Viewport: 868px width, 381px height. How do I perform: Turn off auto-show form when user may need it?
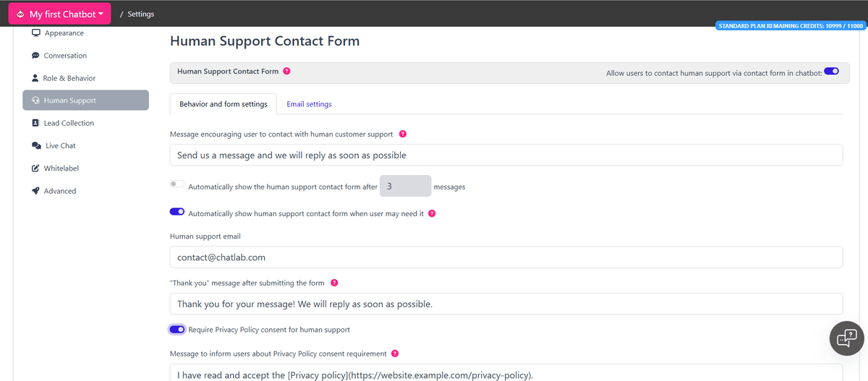coord(177,213)
